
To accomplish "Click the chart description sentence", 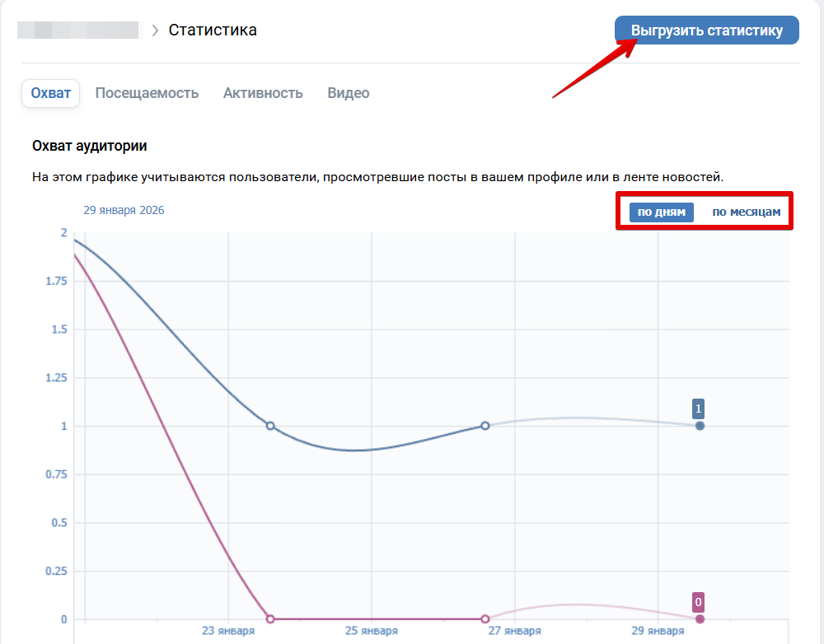I will pos(378,177).
